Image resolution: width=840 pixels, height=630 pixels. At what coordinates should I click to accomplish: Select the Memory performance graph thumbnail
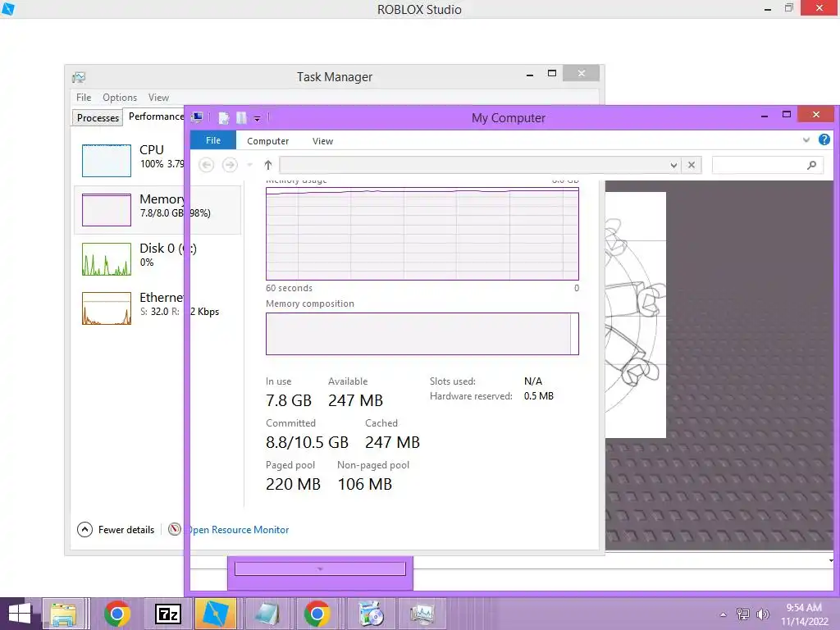106,209
